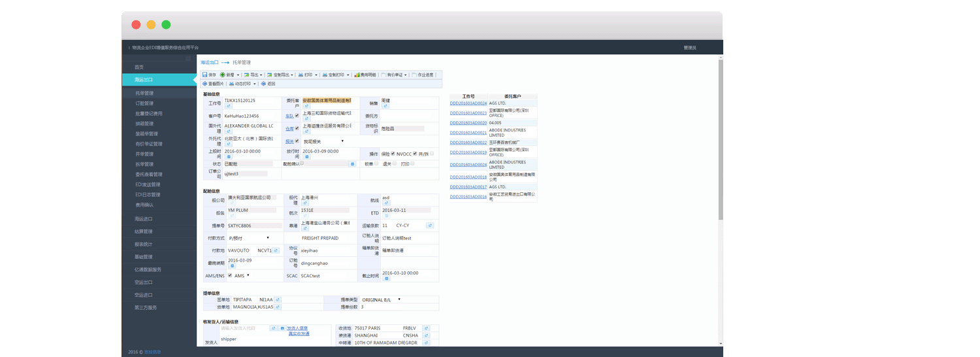Expand the 动态打印 dropdown menu
Image resolution: width=980 pixels, height=357 pixels.
(x=254, y=84)
